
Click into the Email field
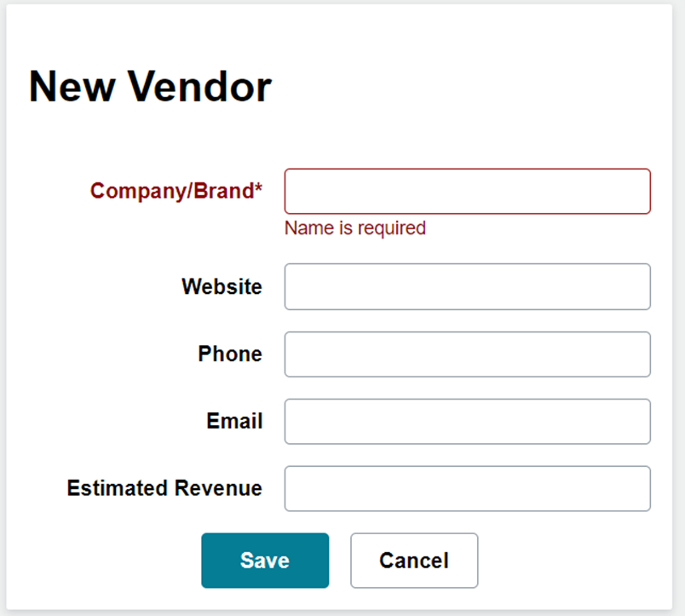tap(467, 421)
